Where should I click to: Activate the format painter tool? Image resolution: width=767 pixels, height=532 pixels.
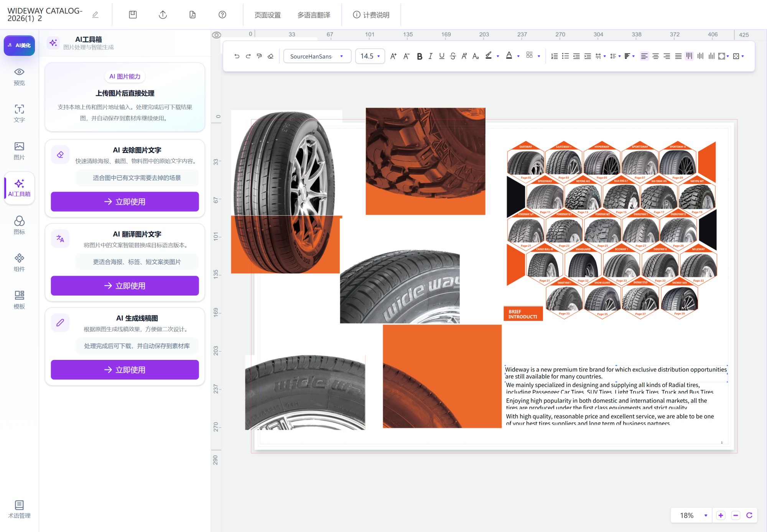click(259, 56)
